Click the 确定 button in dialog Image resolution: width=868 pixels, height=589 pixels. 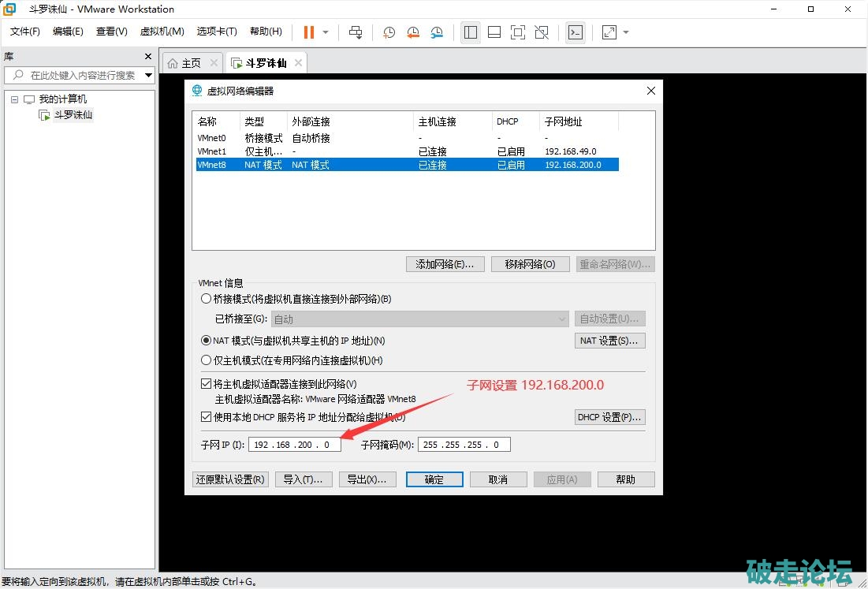tap(434, 479)
